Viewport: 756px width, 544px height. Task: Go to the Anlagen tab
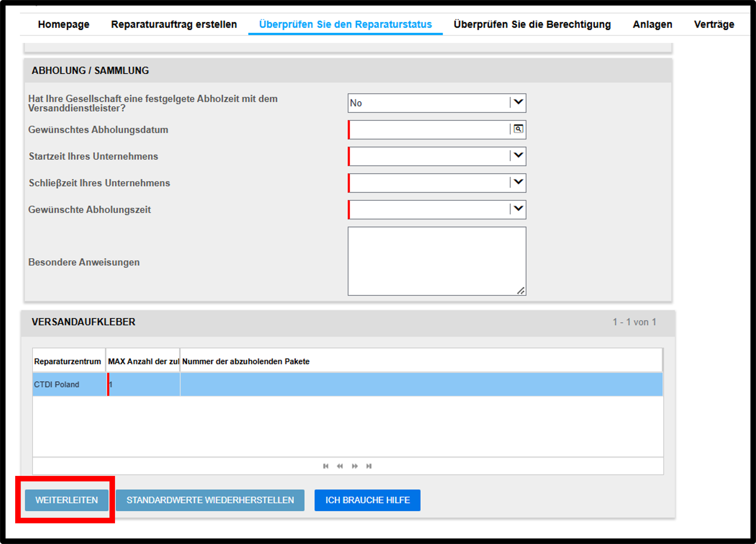click(652, 24)
